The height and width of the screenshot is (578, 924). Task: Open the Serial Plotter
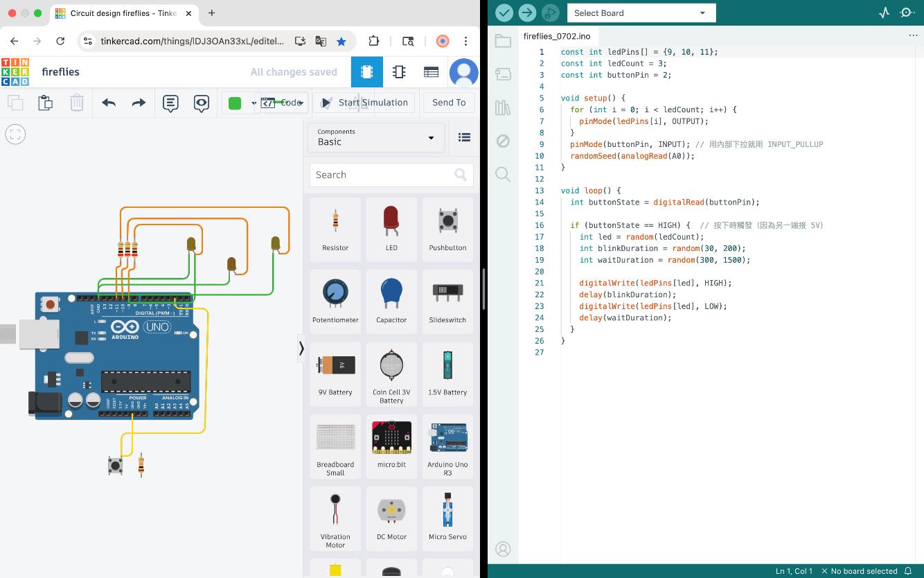884,12
